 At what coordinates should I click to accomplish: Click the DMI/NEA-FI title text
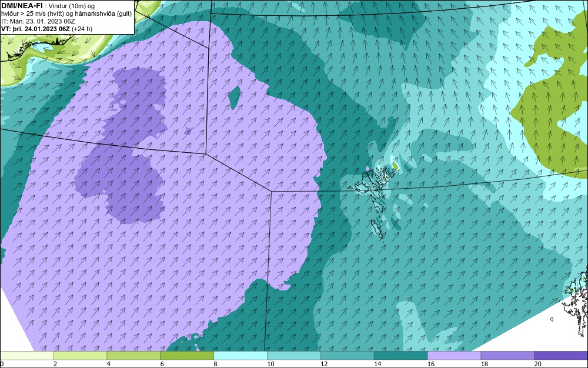click(22, 6)
